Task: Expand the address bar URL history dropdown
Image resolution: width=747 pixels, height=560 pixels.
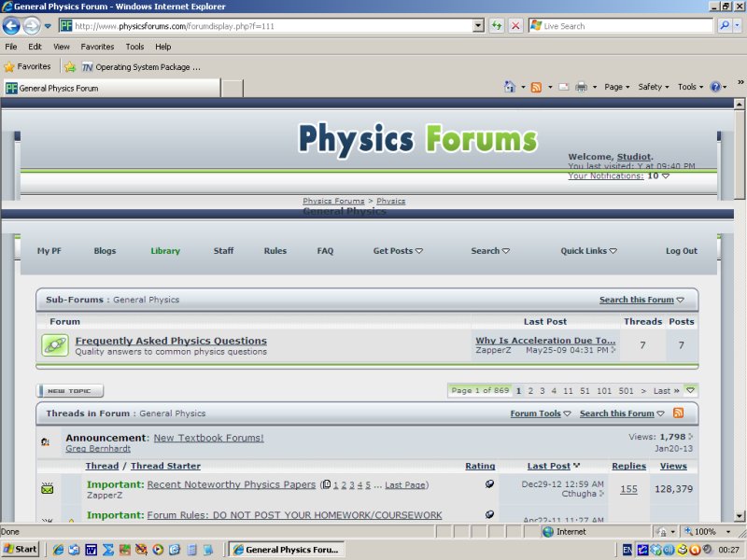Action: (x=478, y=26)
